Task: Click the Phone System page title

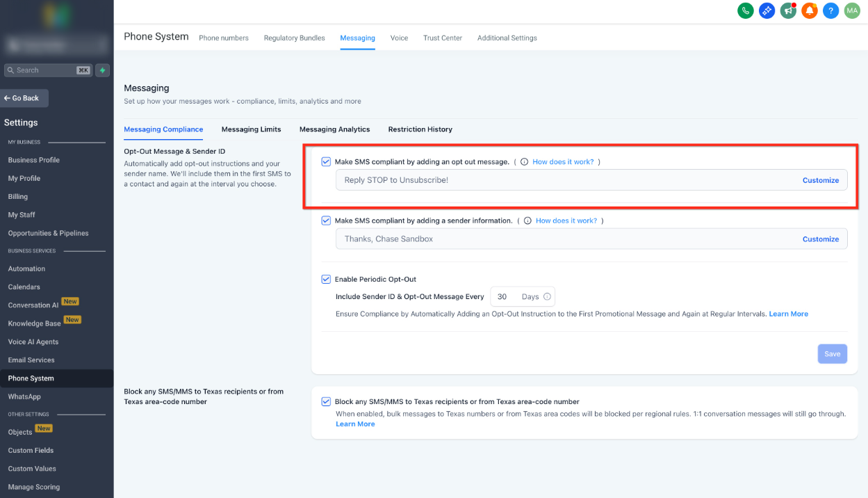Action: [156, 36]
